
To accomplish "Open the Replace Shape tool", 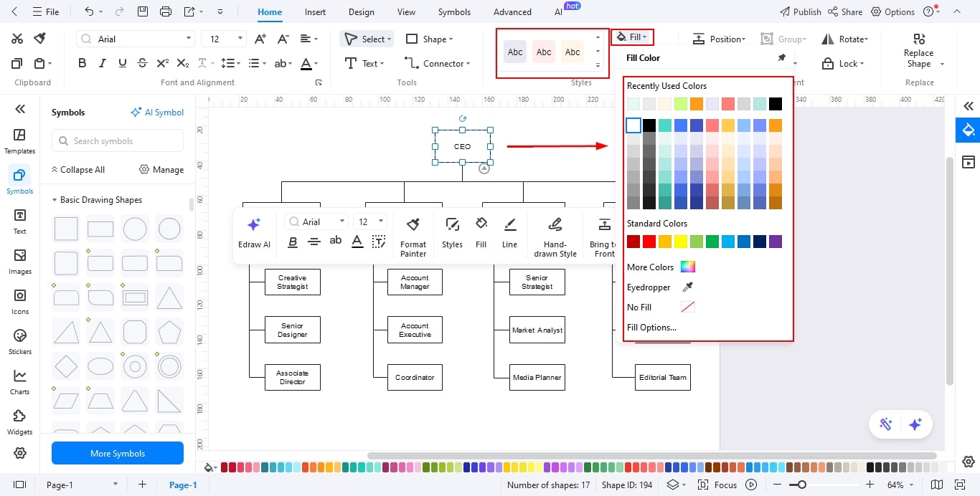I will coord(918,52).
